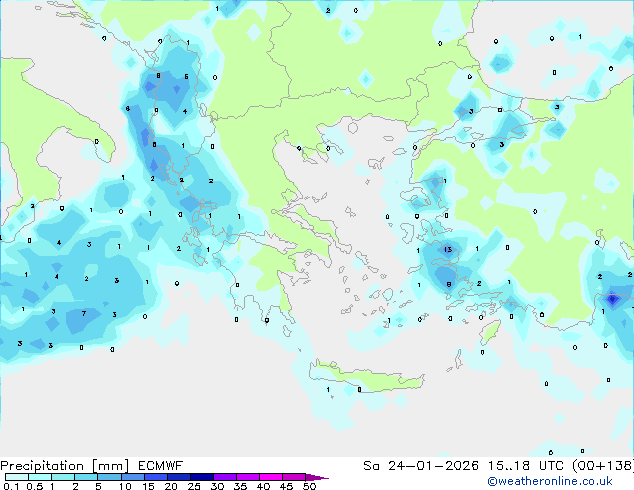This screenshot has height=490, width=634.
Task: Click the '0.1' legend scale label
Action: [11, 486]
